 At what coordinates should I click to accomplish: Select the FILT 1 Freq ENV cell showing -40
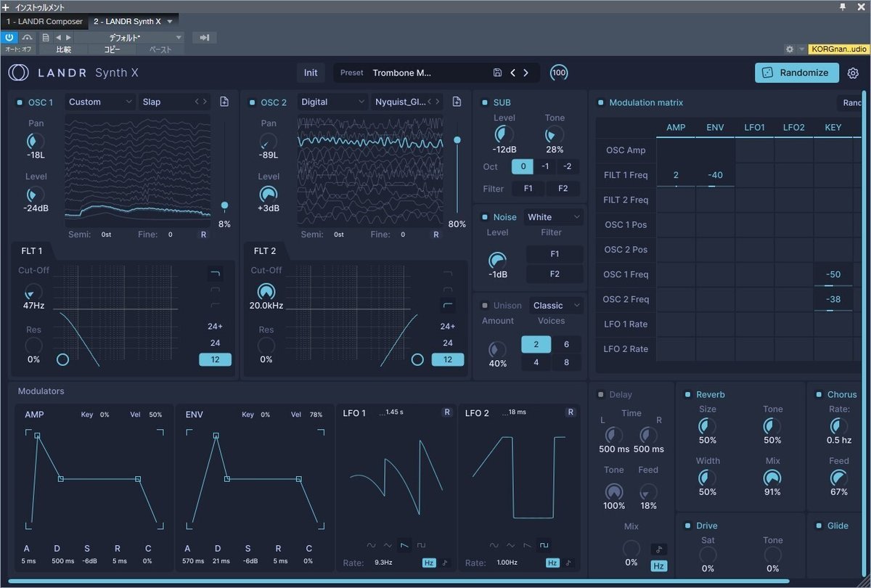715,175
